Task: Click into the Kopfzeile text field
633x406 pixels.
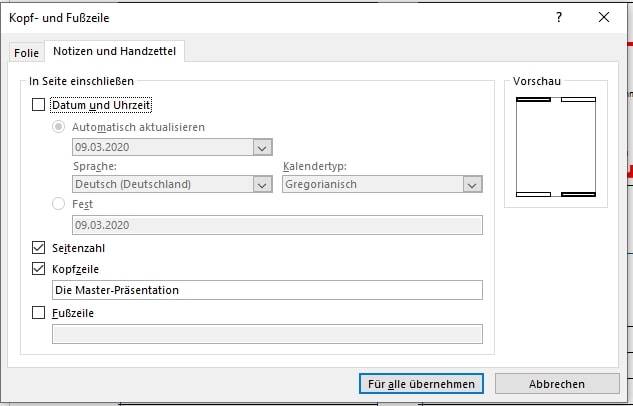Action: click(x=267, y=290)
